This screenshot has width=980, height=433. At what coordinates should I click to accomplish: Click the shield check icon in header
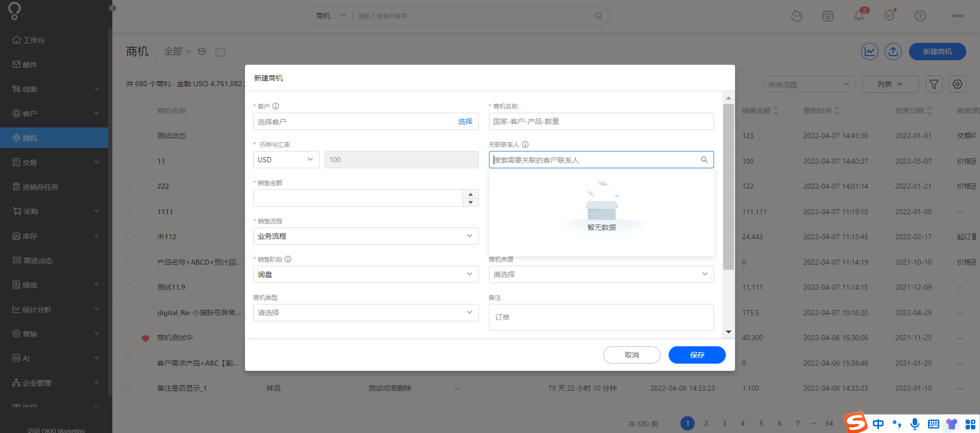point(890,16)
